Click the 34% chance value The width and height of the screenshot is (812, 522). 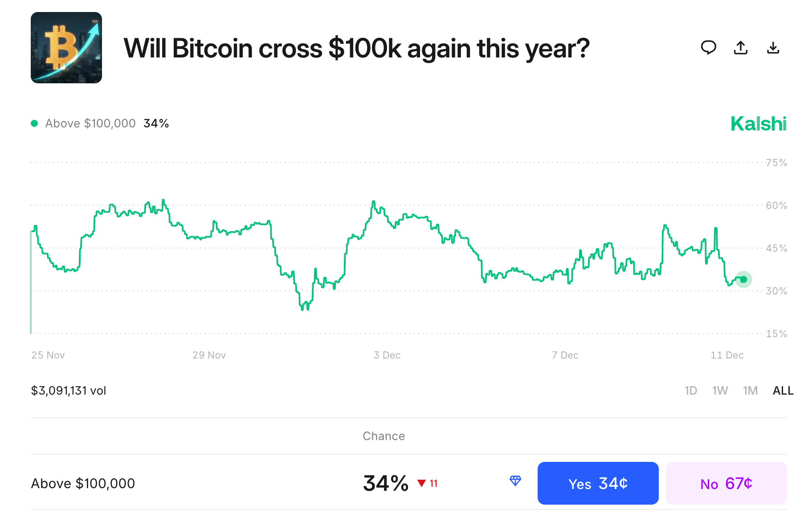pyautogui.click(x=386, y=483)
